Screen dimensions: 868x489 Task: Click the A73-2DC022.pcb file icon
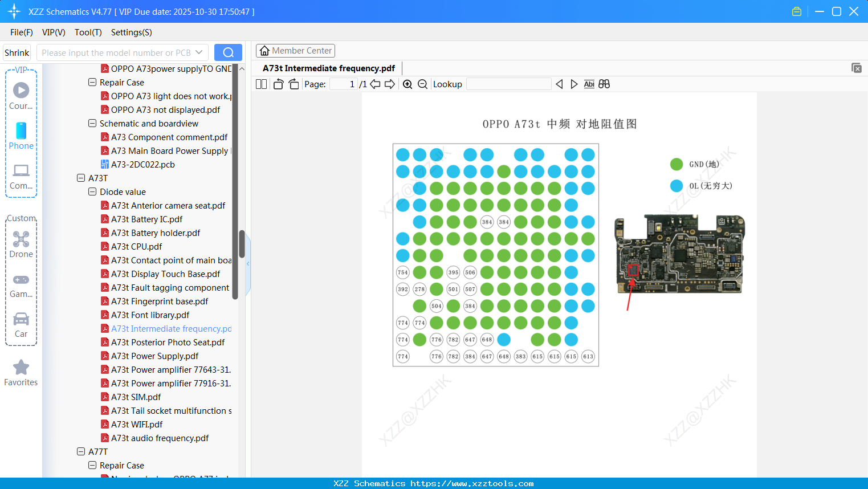(105, 165)
